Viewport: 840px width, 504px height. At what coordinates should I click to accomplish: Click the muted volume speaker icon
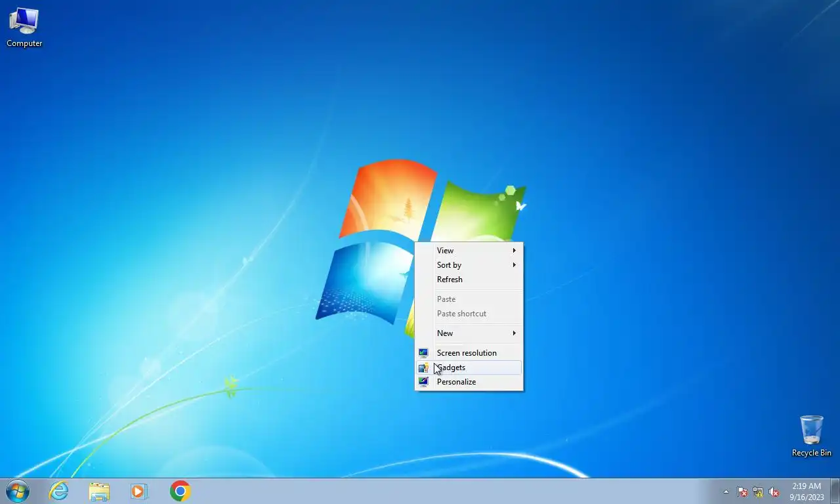774,492
